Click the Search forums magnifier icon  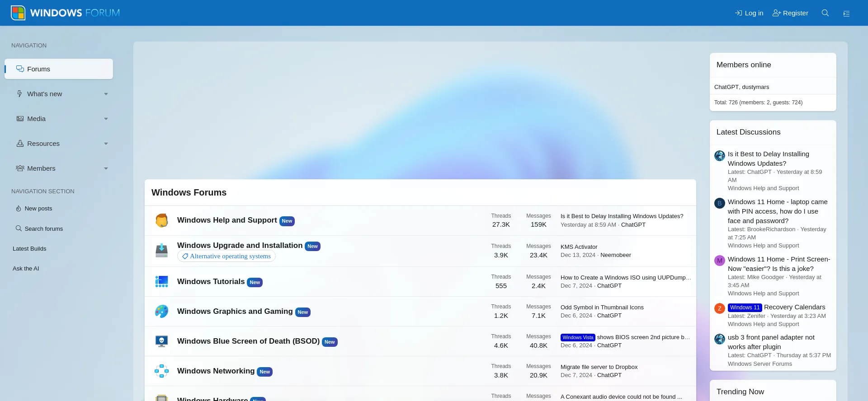point(19,228)
